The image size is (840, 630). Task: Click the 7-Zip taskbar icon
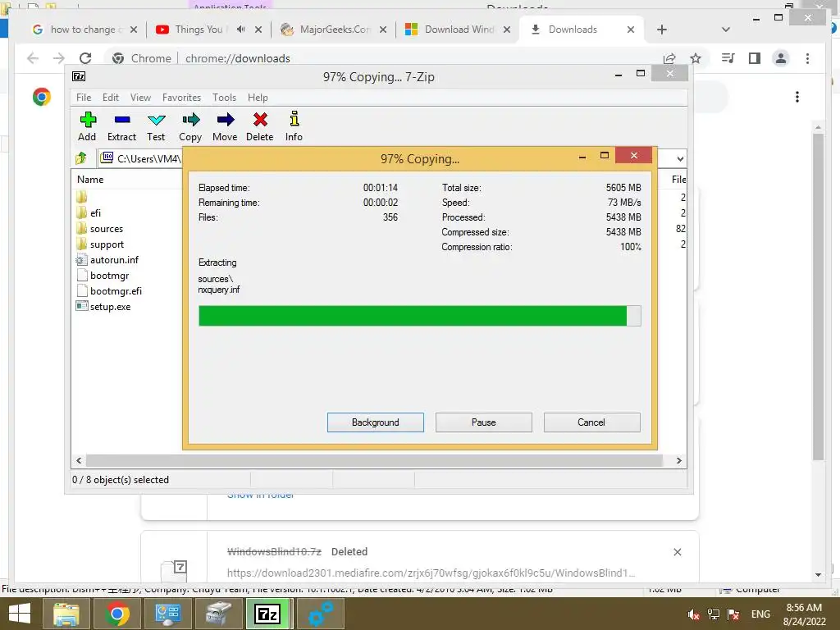[x=268, y=614]
